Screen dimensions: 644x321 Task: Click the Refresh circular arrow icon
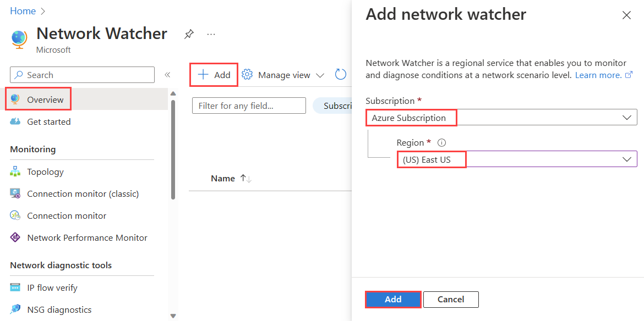tap(341, 75)
